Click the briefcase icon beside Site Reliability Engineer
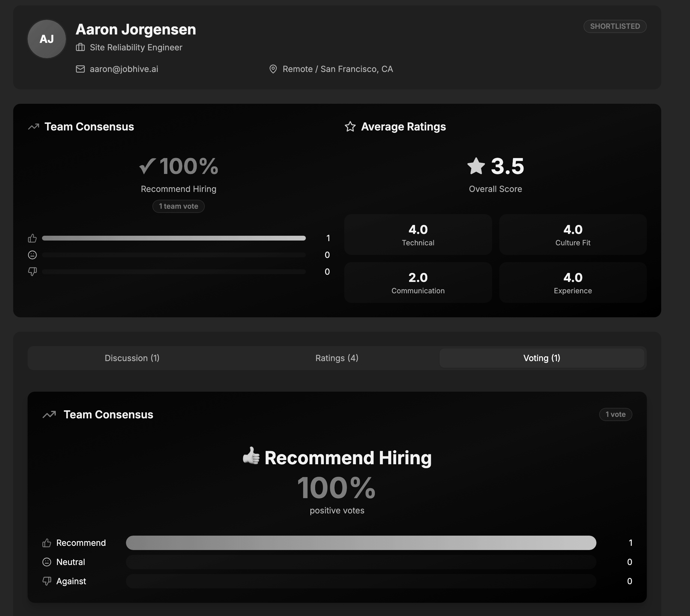Image resolution: width=690 pixels, height=616 pixels. pos(80,47)
